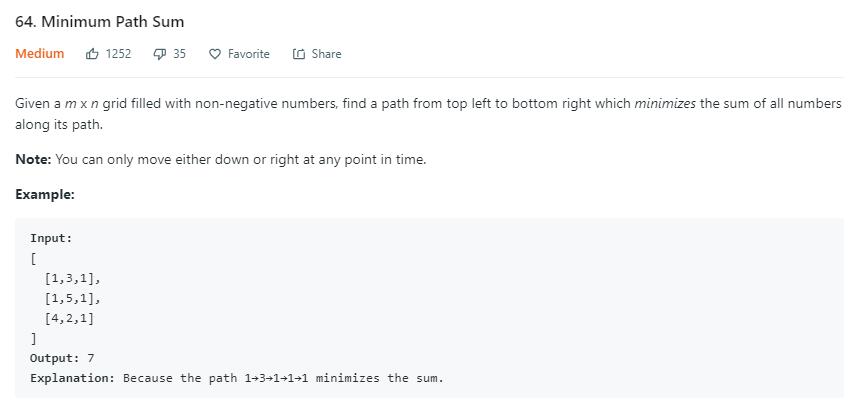Click the Favorite text label
Screen dimensions: 854x412
[248, 54]
